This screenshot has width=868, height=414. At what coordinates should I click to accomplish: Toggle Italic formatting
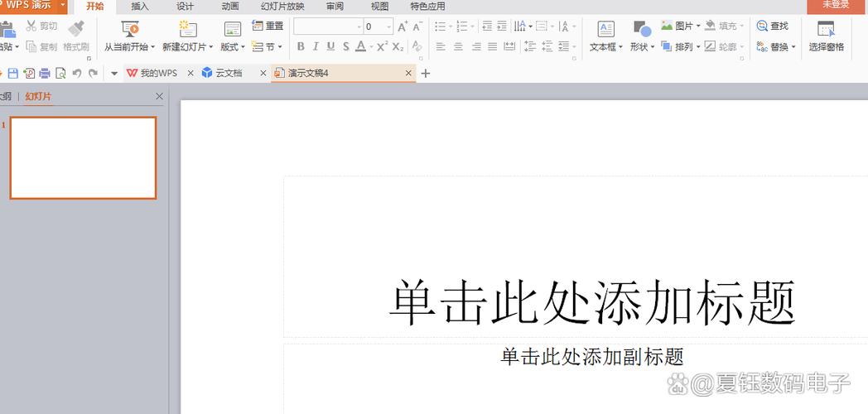(x=316, y=46)
